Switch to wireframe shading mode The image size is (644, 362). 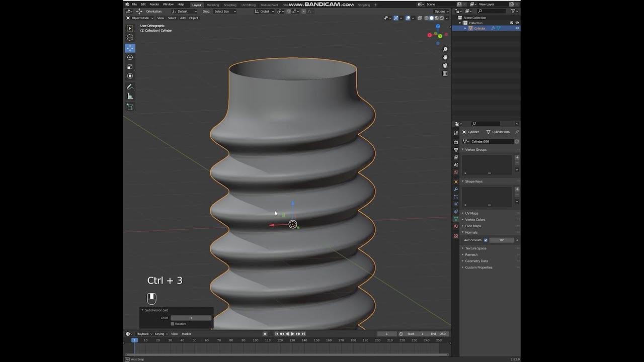click(427, 18)
